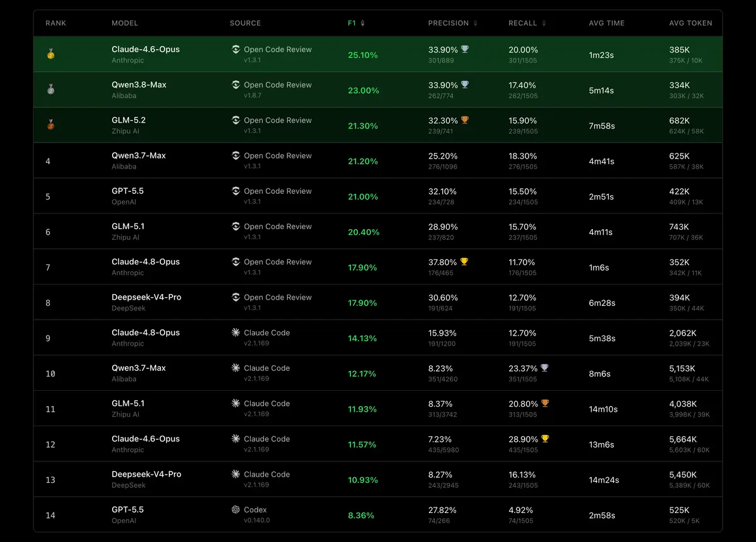Image resolution: width=756 pixels, height=542 pixels.
Task: Sort by the RECALL header label
Action: pyautogui.click(x=523, y=23)
